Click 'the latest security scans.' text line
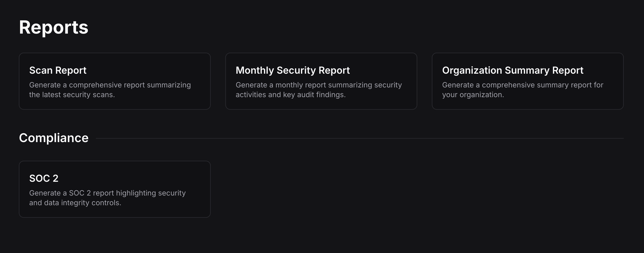Screen dimensions: 644x253 pyautogui.click(x=72, y=95)
